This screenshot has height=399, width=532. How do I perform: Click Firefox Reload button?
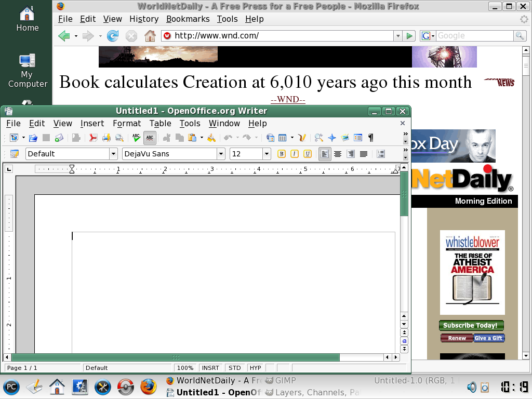tap(113, 36)
